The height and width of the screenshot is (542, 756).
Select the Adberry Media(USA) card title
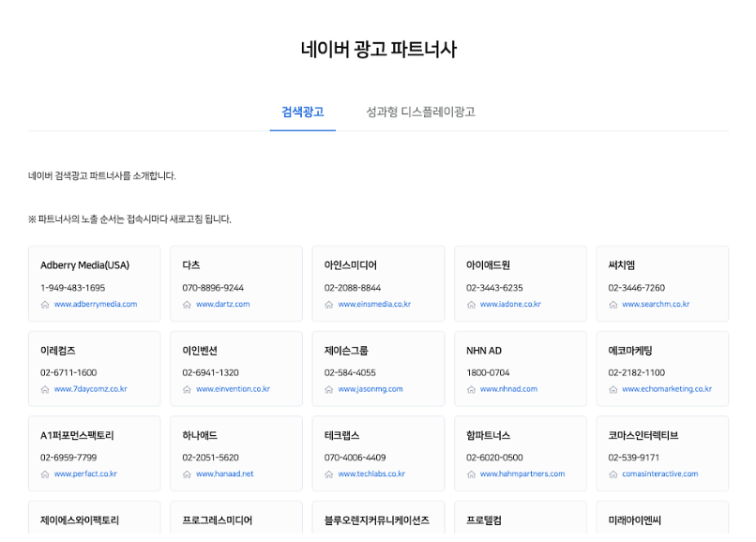[x=84, y=265]
